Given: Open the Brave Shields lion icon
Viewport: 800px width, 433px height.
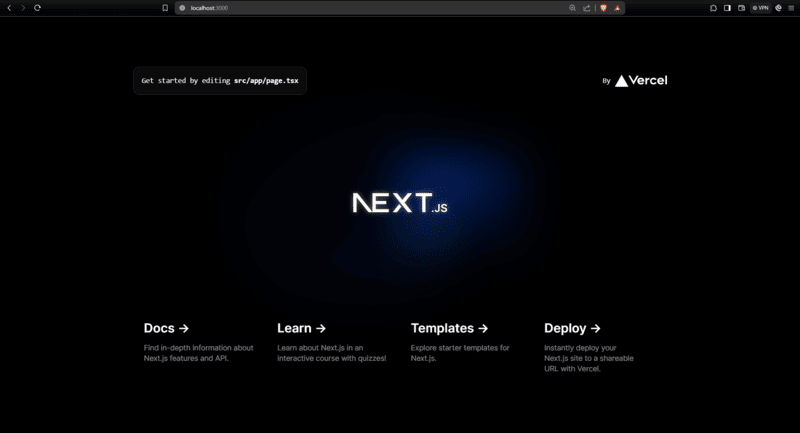Looking at the screenshot, I should click(x=604, y=8).
